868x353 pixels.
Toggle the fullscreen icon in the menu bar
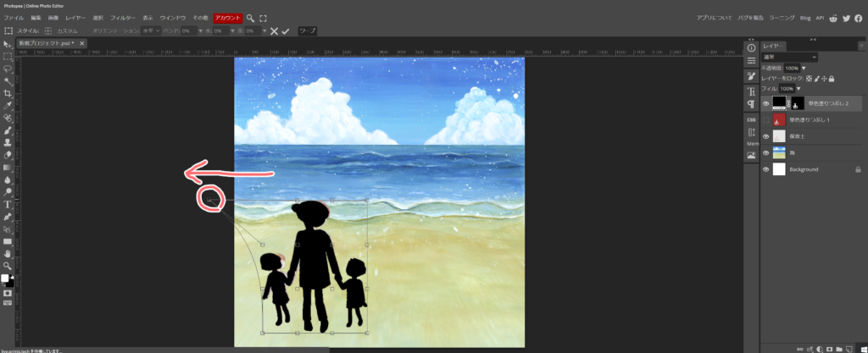[264, 17]
